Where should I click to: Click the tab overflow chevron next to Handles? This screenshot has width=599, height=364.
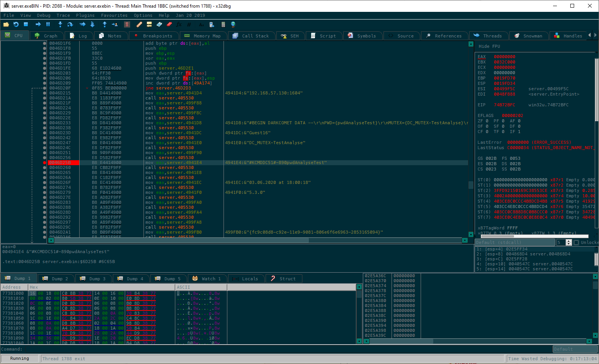pos(590,35)
